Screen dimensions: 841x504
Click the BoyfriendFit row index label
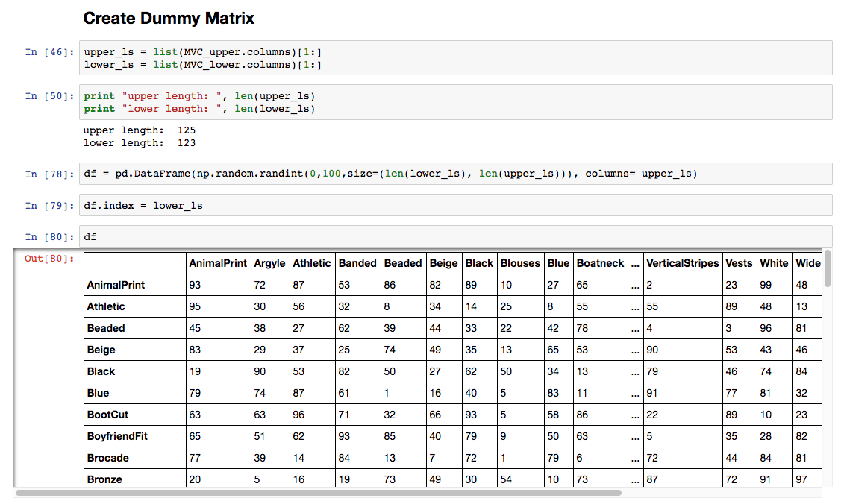pos(117,436)
